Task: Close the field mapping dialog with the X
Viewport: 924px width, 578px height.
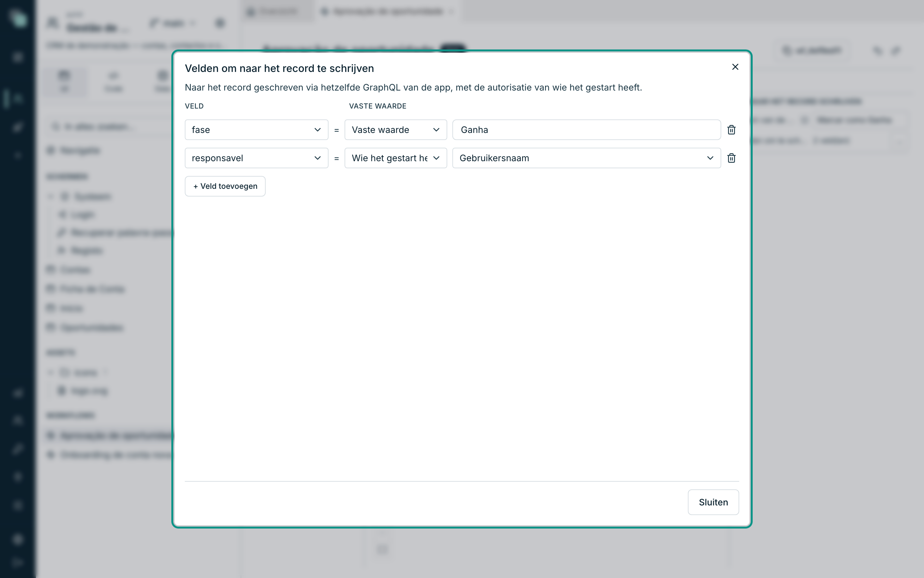Action: [735, 67]
